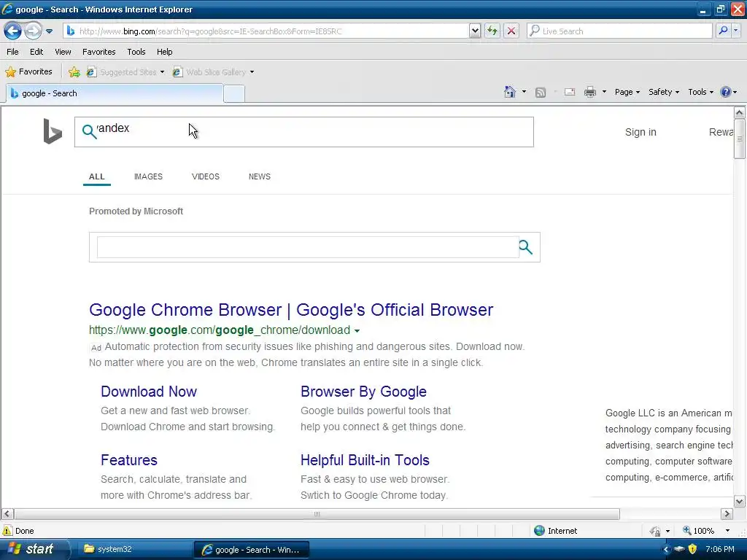Expand the address bar history dropdown
This screenshot has width=747, height=560.
(474, 31)
